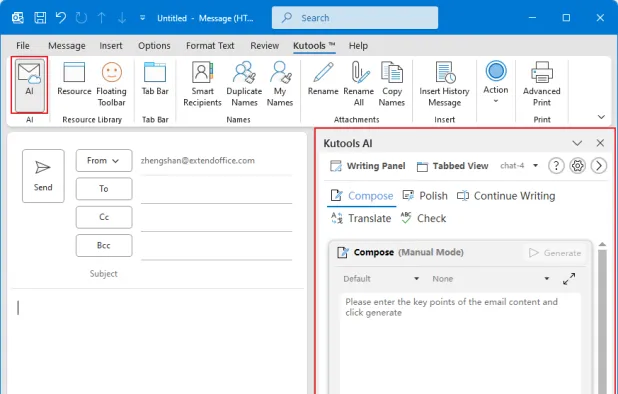Select the Kutools ribbon tab
Screen dimensions: 618x394
click(x=314, y=46)
